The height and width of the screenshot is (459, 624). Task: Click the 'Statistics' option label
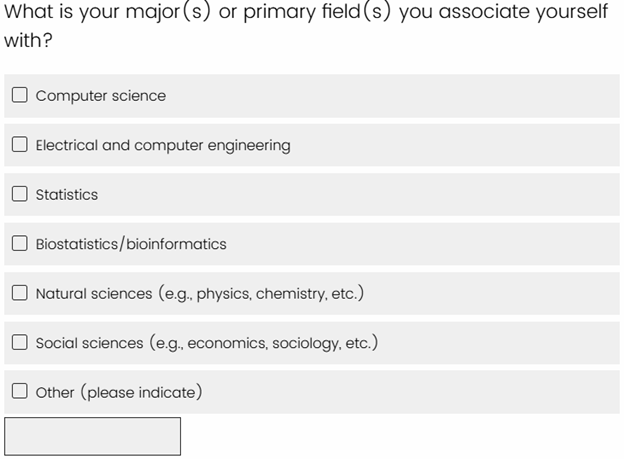(x=67, y=195)
